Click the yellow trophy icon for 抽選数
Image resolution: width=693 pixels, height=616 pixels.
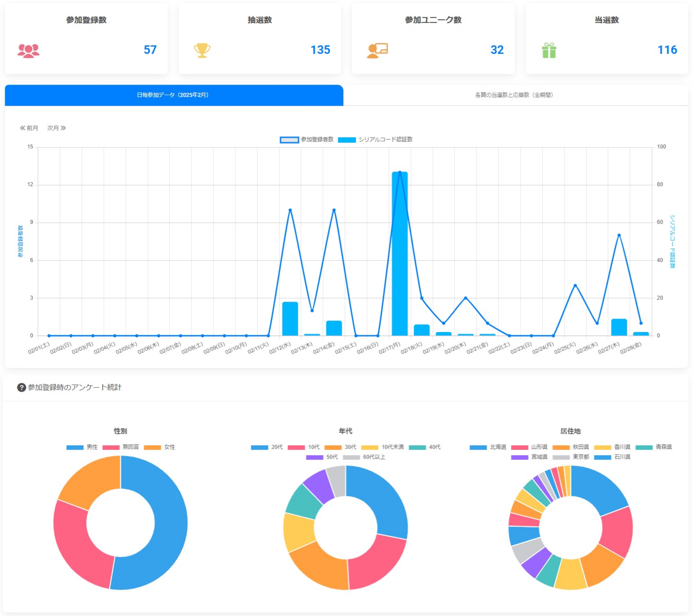(202, 50)
